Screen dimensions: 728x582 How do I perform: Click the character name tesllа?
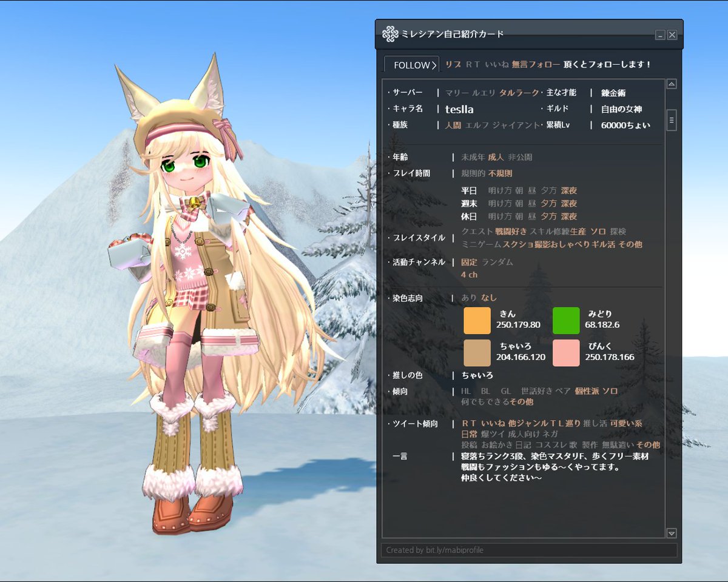click(x=459, y=109)
